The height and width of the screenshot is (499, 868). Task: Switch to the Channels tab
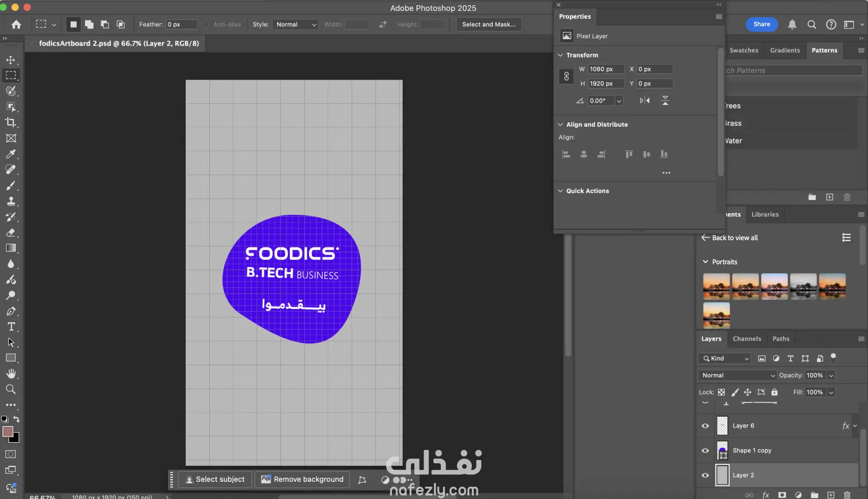(747, 339)
